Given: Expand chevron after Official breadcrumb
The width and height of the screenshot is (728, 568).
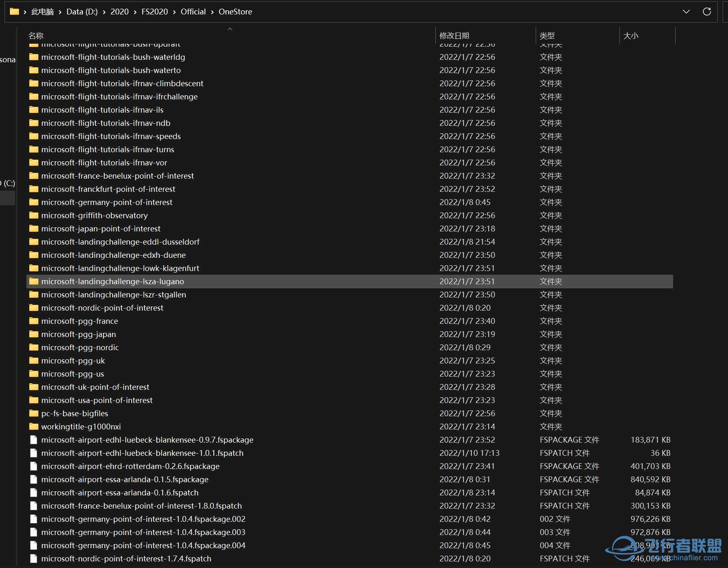Looking at the screenshot, I should pyautogui.click(x=212, y=12).
